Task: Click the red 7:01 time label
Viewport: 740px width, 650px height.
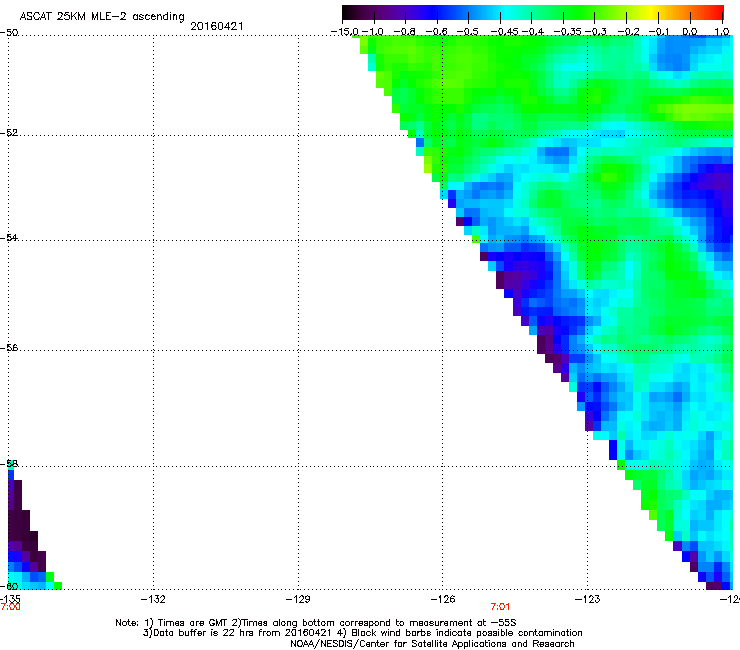Action: (x=500, y=607)
